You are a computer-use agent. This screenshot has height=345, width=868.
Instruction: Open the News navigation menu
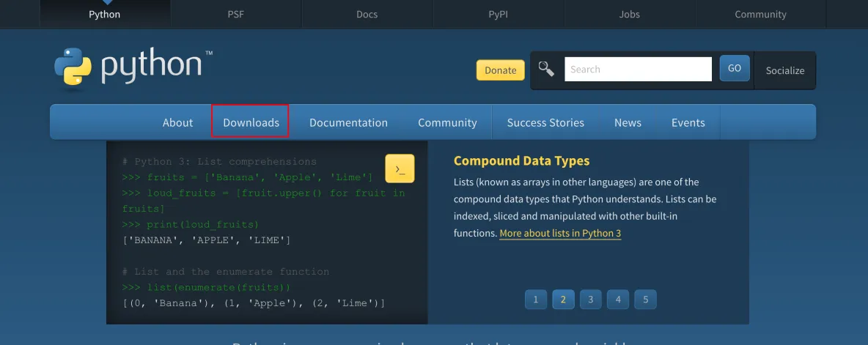628,122
